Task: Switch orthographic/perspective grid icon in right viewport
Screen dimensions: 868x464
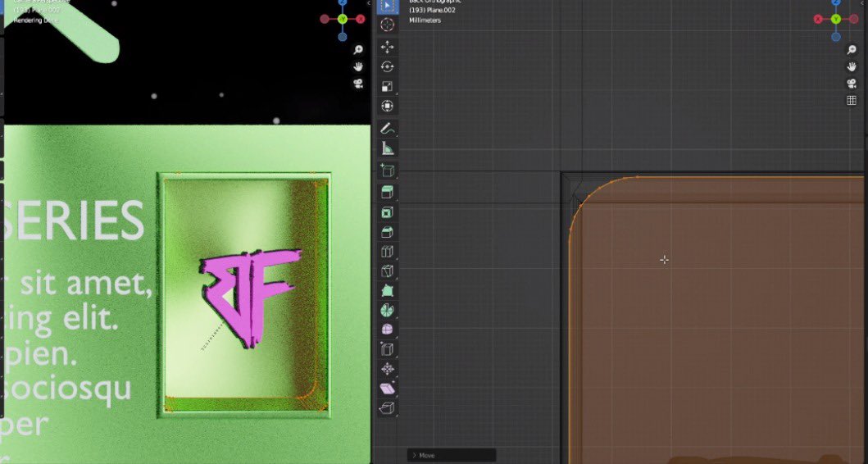Action: (852, 100)
